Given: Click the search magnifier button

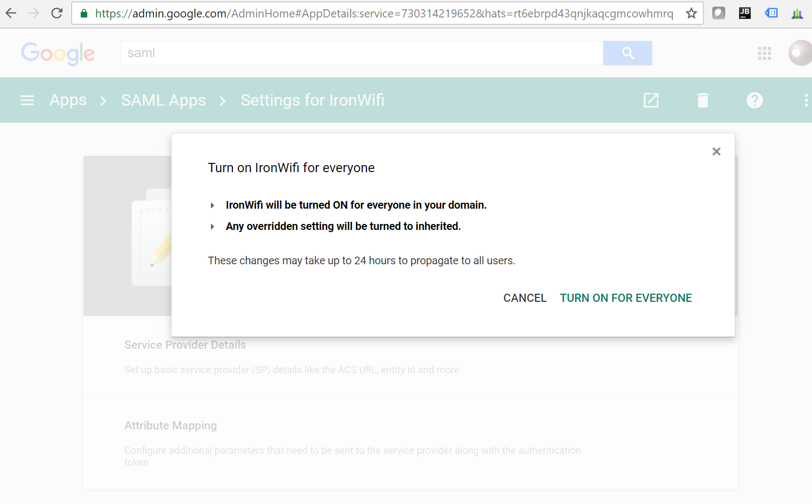Looking at the screenshot, I should pos(627,53).
